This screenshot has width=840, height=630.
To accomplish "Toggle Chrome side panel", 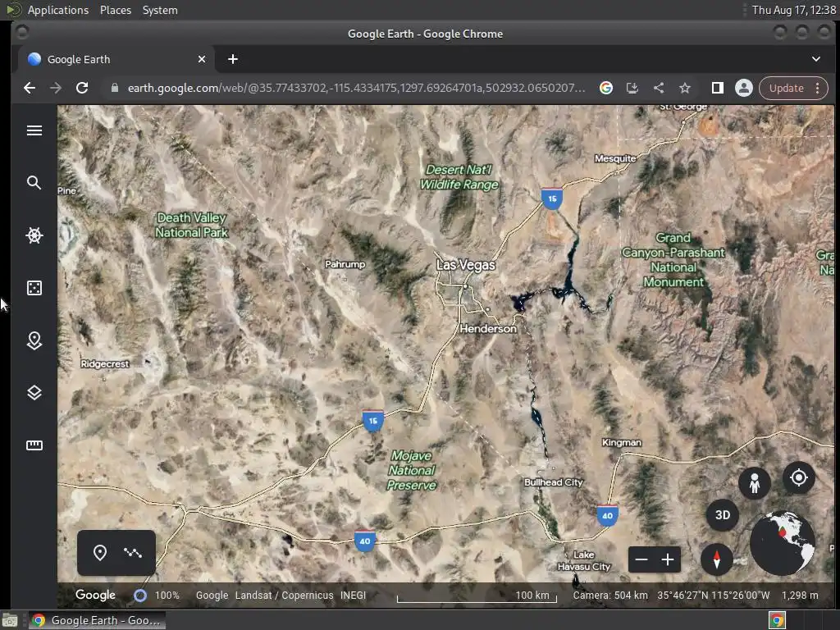I will (x=717, y=88).
